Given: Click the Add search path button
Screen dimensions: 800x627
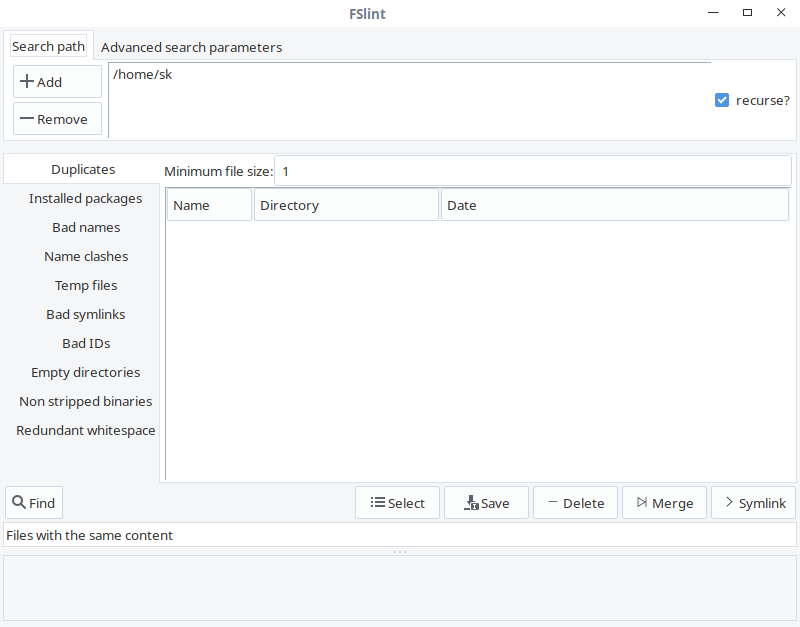Looking at the screenshot, I should [57, 82].
